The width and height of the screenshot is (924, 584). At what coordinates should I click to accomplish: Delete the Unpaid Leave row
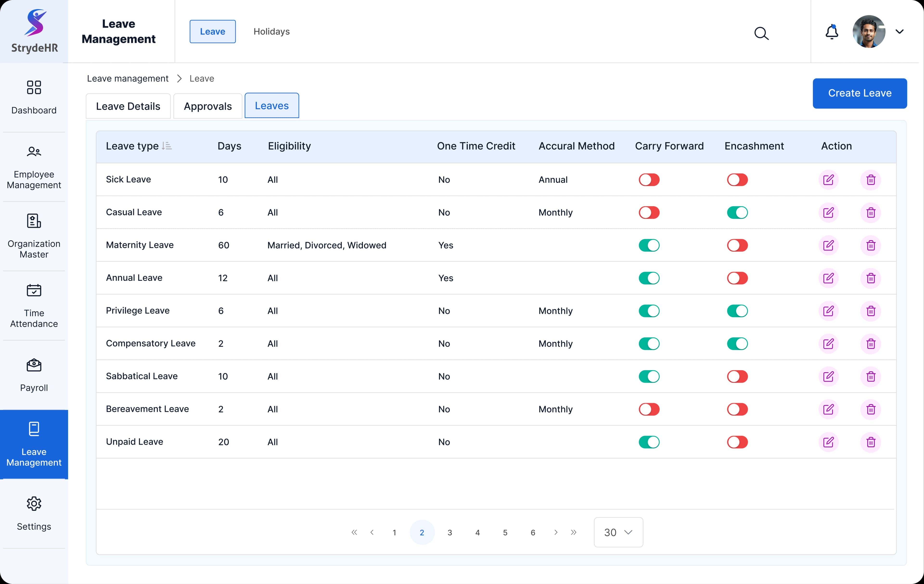pyautogui.click(x=871, y=442)
